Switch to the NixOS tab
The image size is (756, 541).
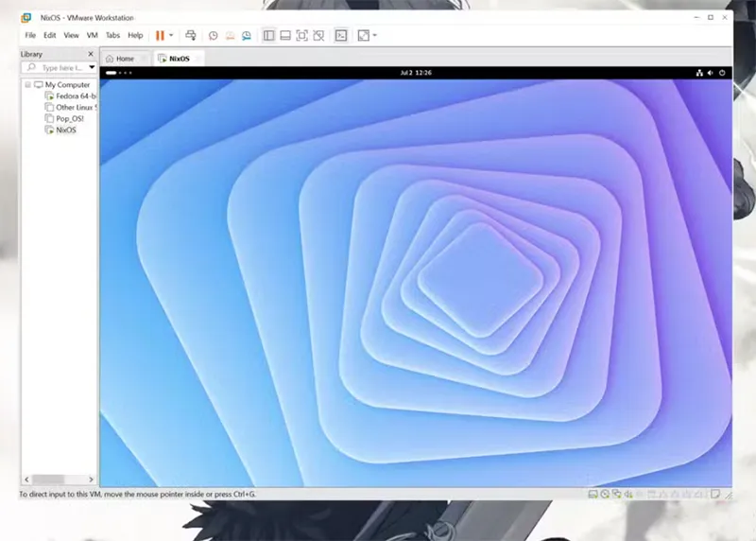tap(180, 59)
